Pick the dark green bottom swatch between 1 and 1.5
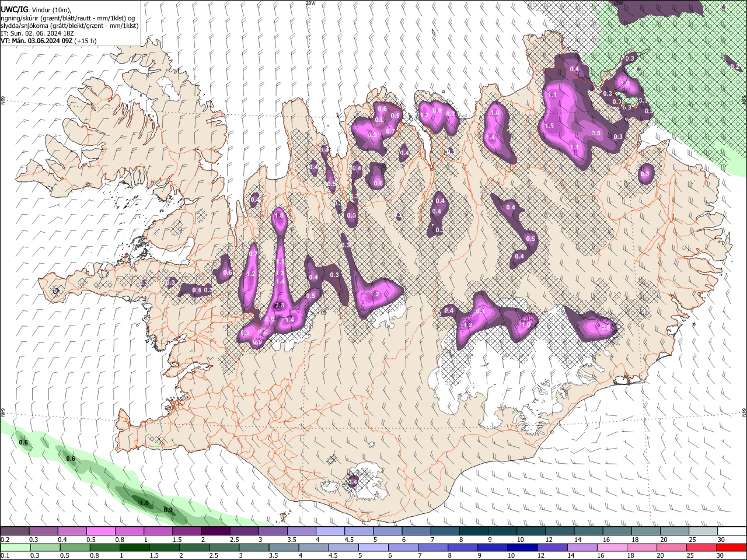Viewport: 747px width, 560px height. pyautogui.click(x=135, y=547)
